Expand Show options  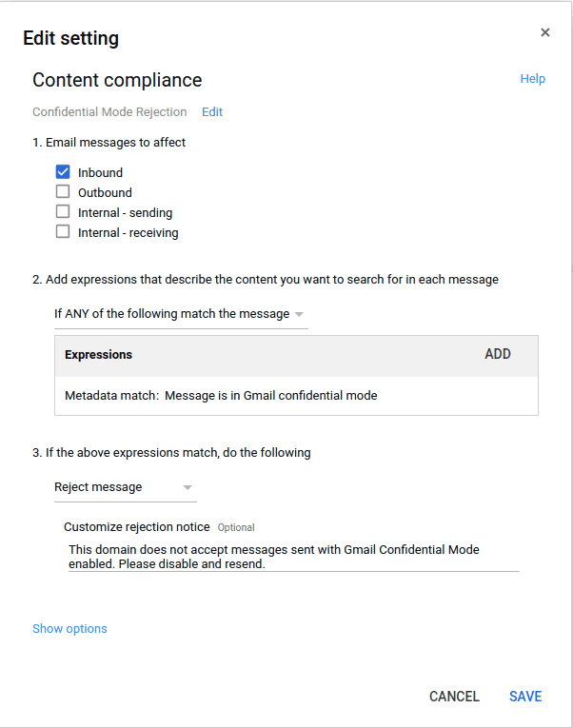point(69,629)
